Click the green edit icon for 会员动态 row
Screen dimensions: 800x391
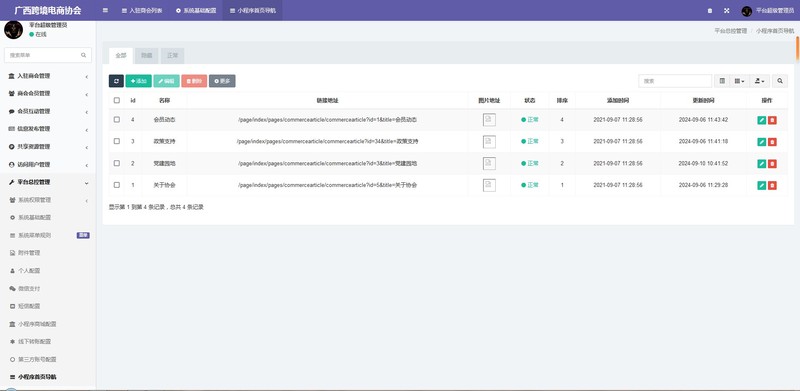click(762, 120)
